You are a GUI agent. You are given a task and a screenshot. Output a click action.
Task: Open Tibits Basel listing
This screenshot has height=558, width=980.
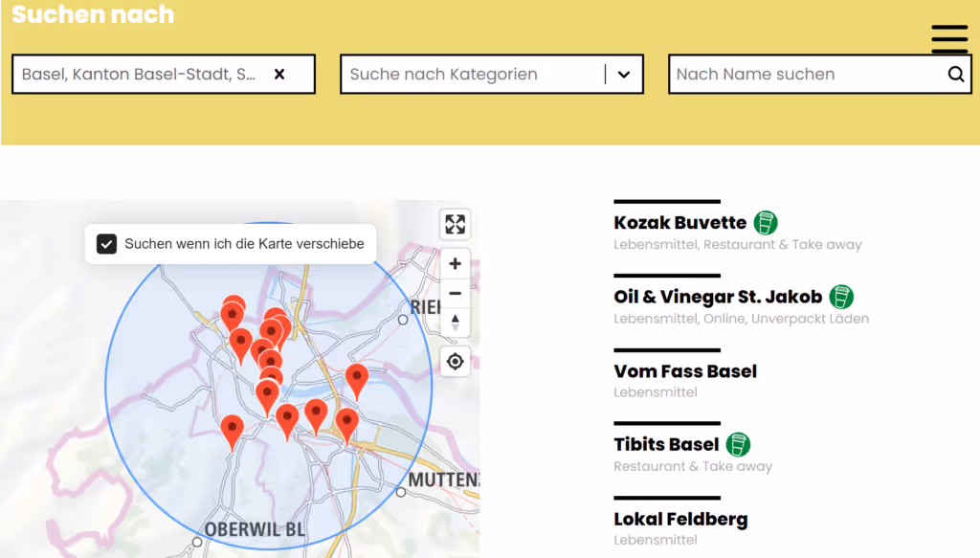tap(666, 444)
